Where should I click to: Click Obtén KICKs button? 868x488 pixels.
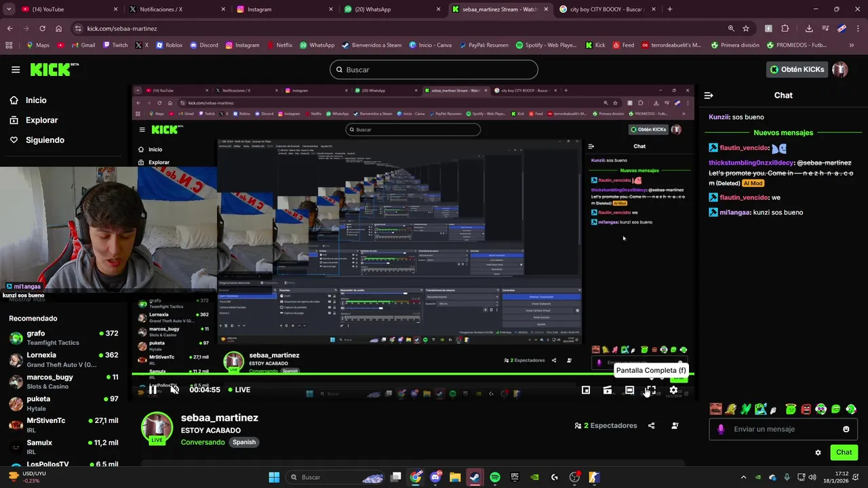[797, 69]
